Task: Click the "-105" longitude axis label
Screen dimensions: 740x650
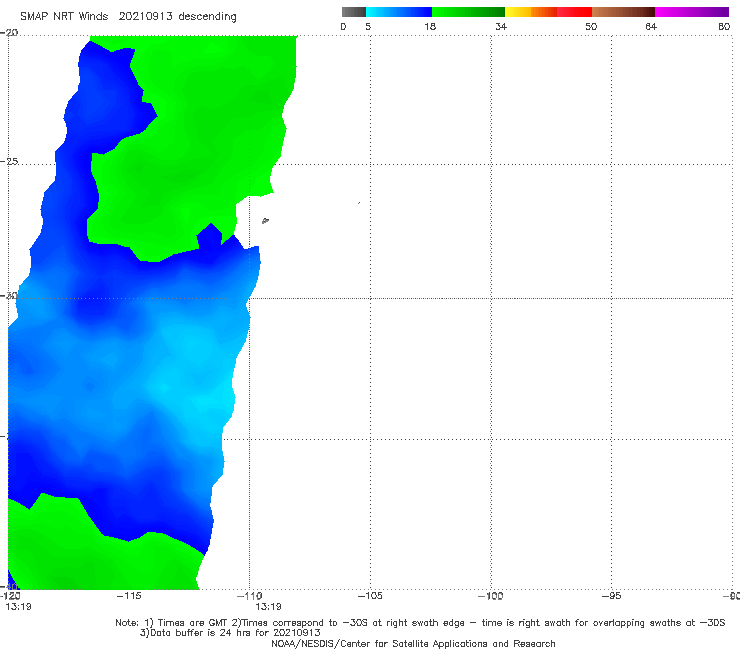Action: point(370,596)
